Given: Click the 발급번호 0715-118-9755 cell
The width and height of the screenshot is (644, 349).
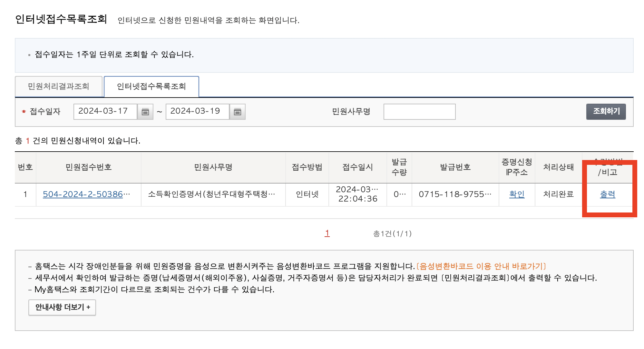Looking at the screenshot, I should pos(455,194).
